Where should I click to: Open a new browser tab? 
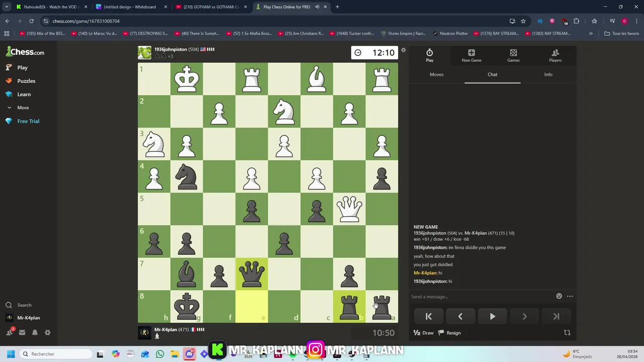[x=337, y=7]
